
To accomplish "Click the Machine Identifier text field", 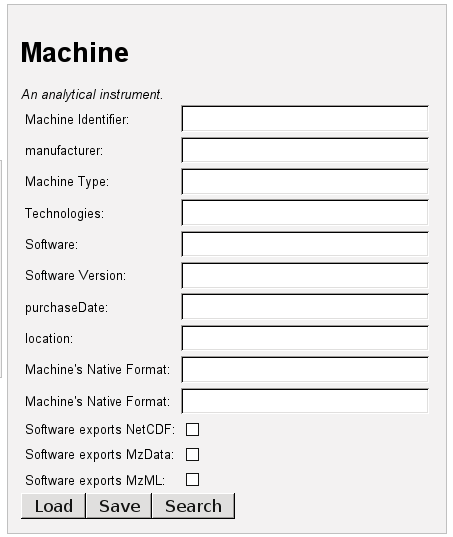I will (305, 118).
